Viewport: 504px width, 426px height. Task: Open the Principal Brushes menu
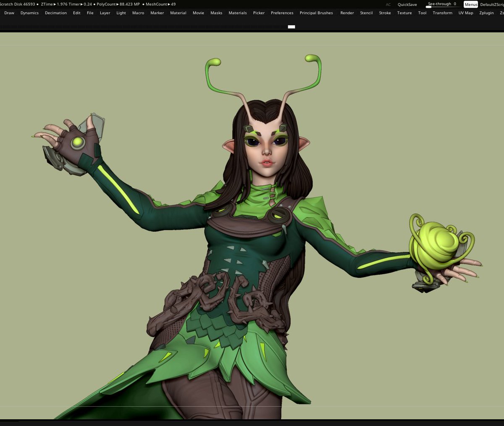(x=316, y=13)
